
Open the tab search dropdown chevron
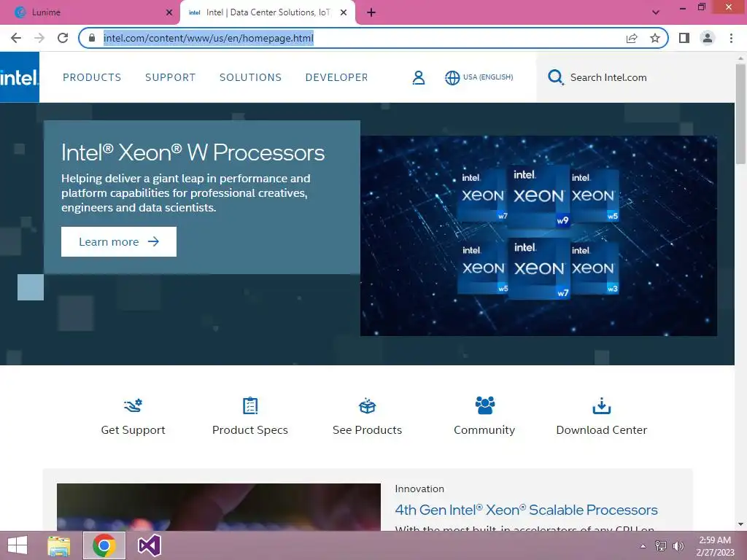coord(656,12)
